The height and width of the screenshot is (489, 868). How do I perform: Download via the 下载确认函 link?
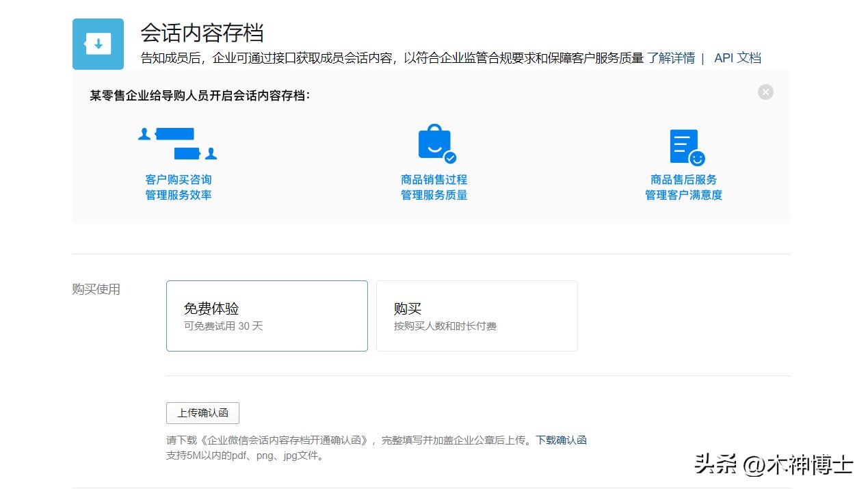click(561, 440)
